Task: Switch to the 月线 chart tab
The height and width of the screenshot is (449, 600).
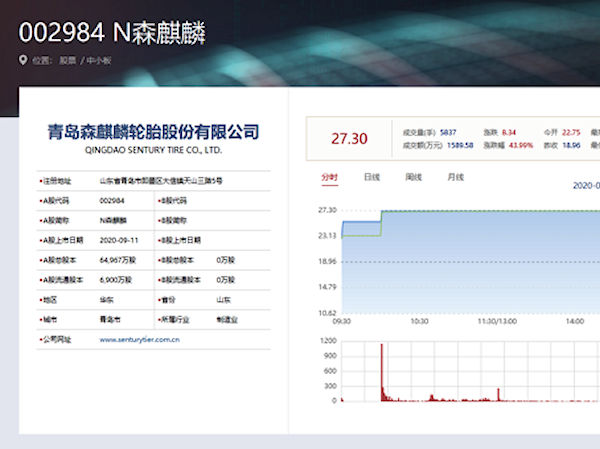Action: coord(456,177)
